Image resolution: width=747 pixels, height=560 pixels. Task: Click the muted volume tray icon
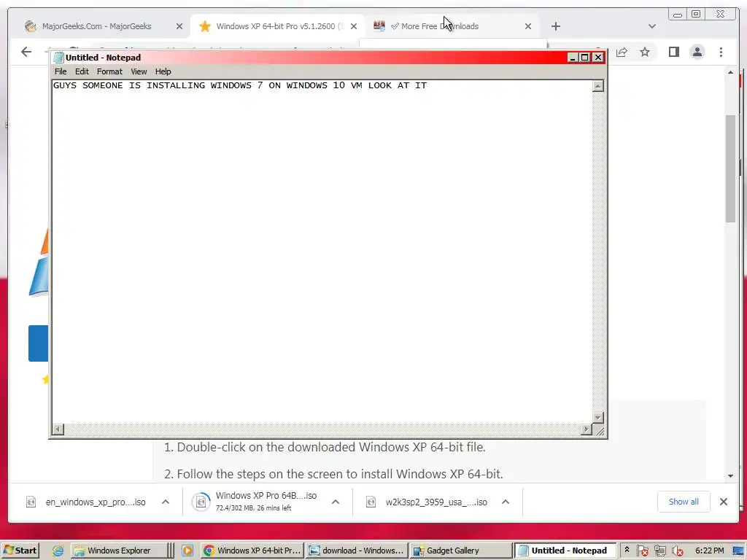(x=677, y=551)
